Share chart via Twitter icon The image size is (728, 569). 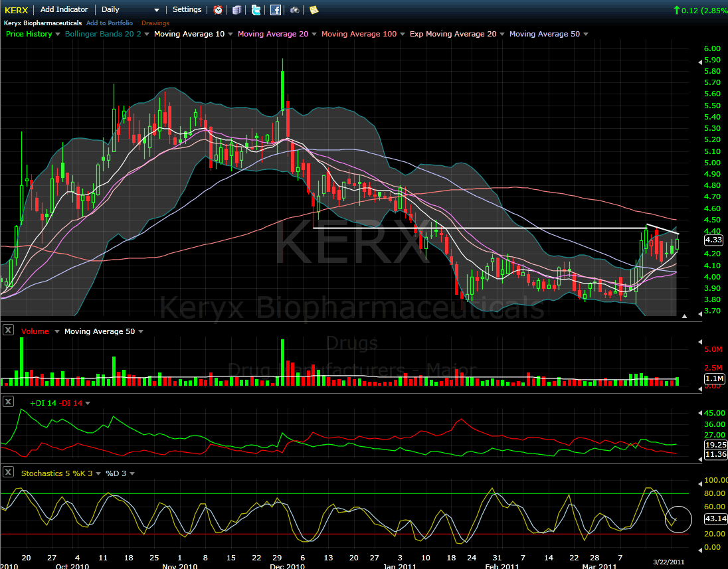(256, 10)
